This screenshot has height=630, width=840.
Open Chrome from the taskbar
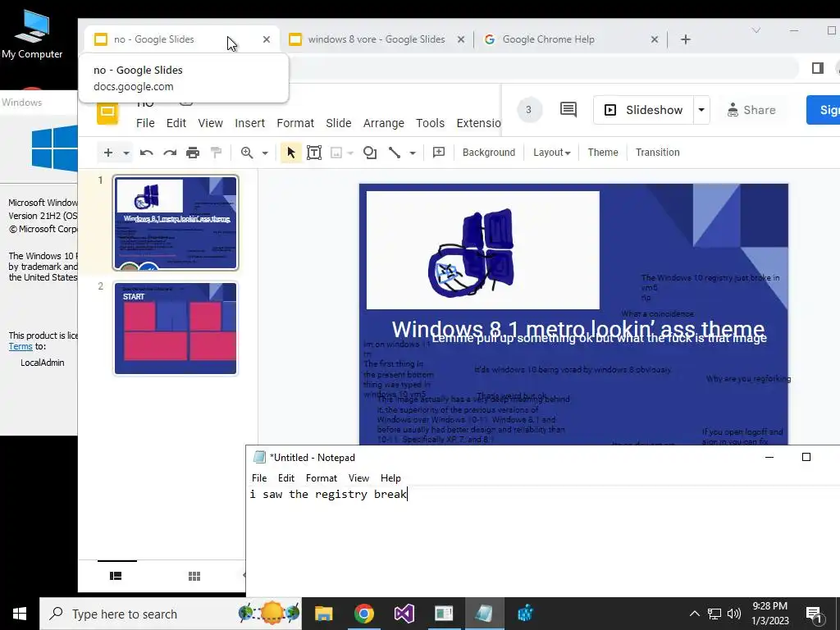(363, 614)
